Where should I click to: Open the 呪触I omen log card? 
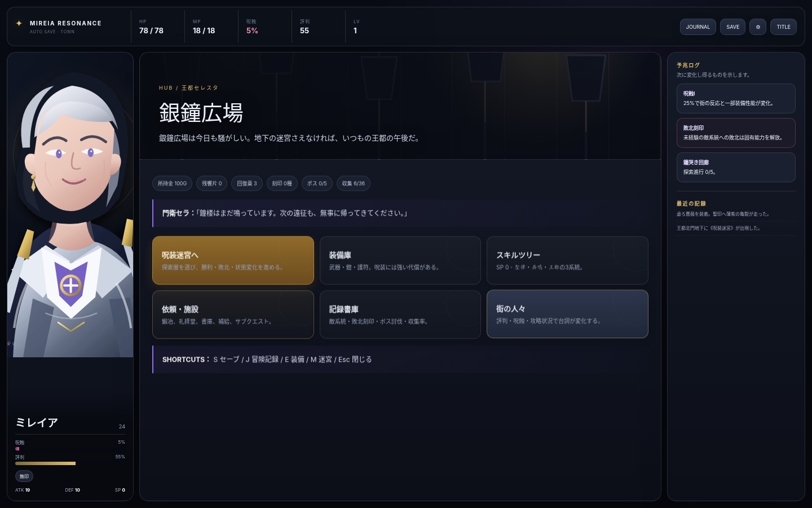[736, 98]
